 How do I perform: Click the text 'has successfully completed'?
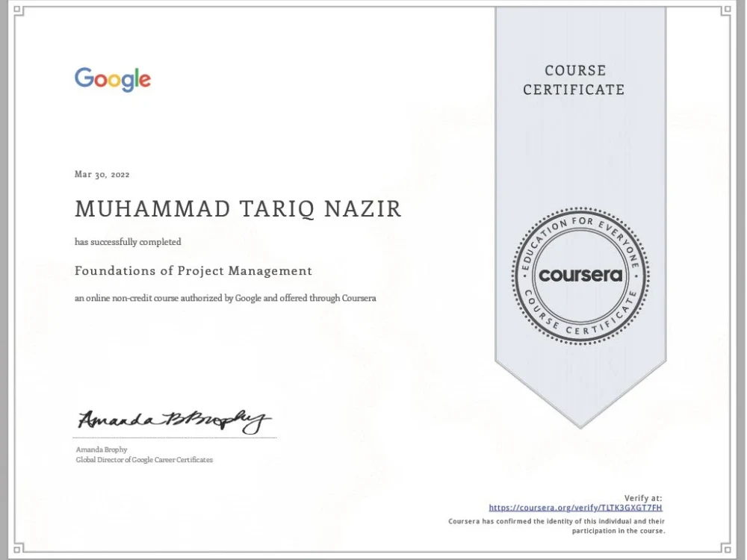[128, 242]
